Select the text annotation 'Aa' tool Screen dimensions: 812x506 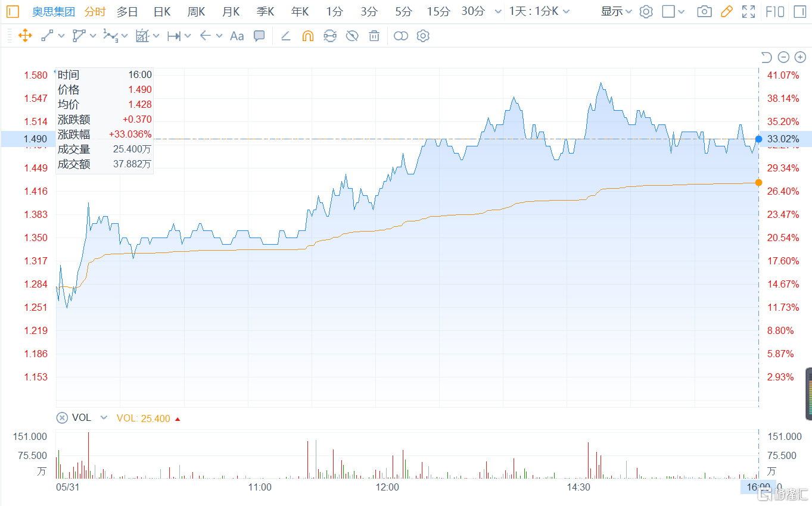point(237,36)
